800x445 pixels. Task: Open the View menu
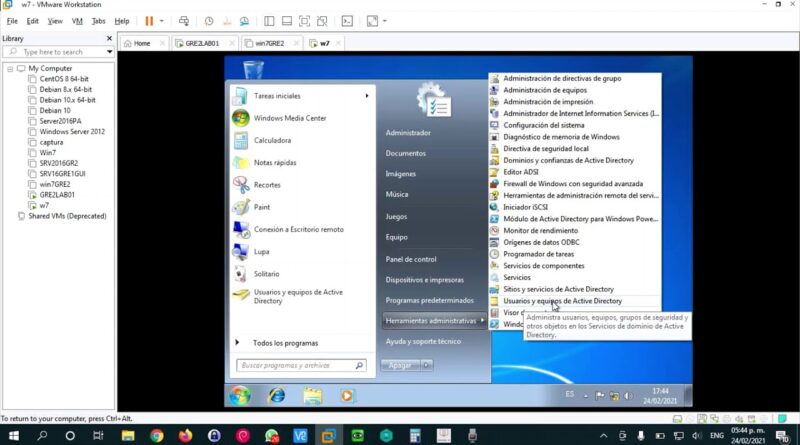55,21
